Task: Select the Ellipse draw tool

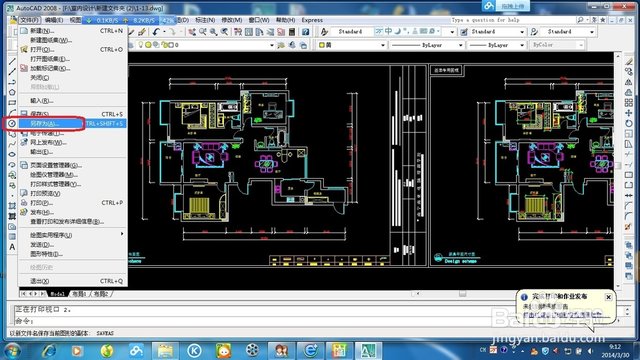Action: tap(12, 154)
